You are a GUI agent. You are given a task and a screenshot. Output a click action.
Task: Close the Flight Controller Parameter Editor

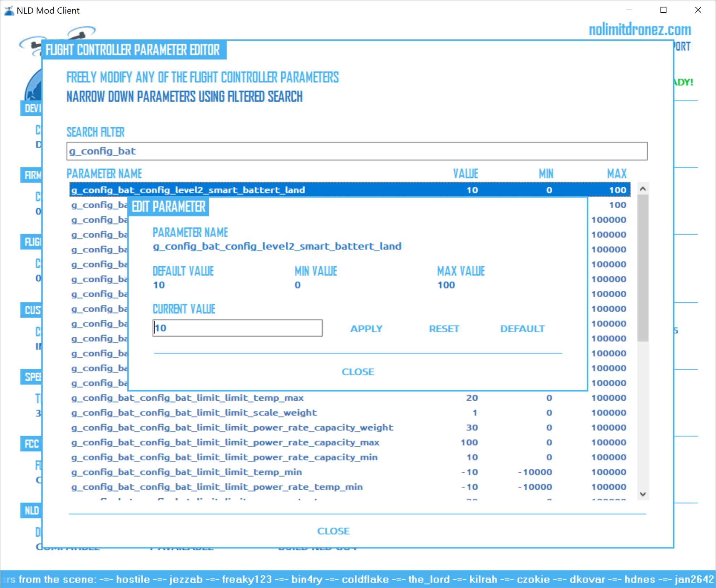pos(333,531)
